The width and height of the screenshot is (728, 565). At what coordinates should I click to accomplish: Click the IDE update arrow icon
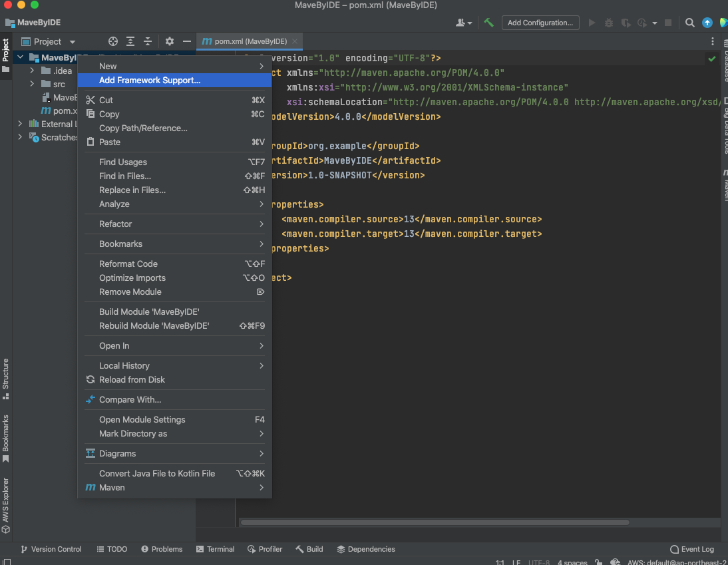coord(707,22)
